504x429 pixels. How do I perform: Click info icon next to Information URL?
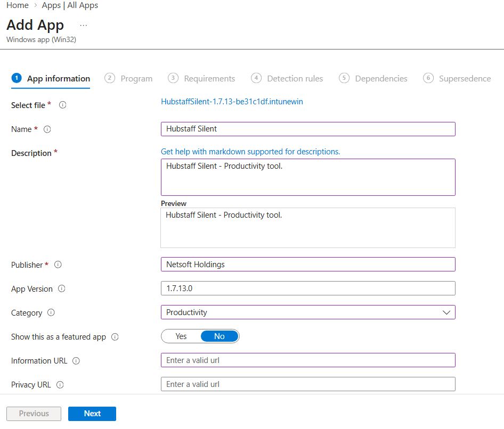click(x=76, y=361)
